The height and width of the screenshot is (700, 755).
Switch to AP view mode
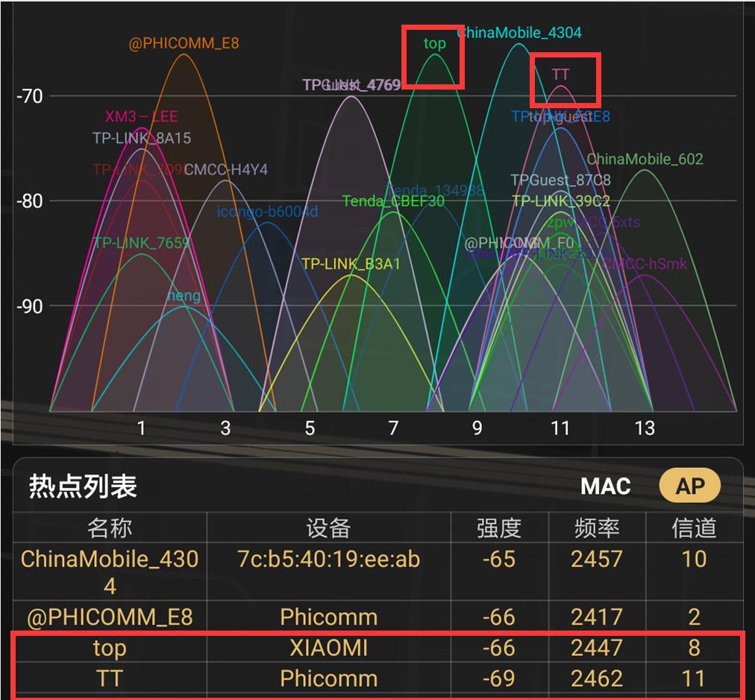click(689, 485)
